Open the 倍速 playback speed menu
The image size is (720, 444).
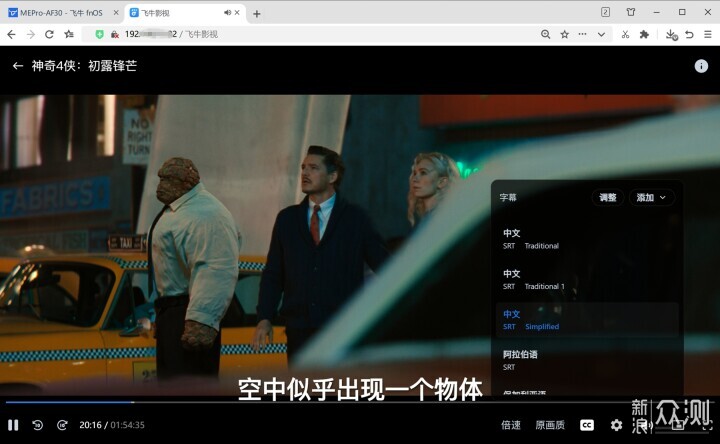tap(511, 425)
